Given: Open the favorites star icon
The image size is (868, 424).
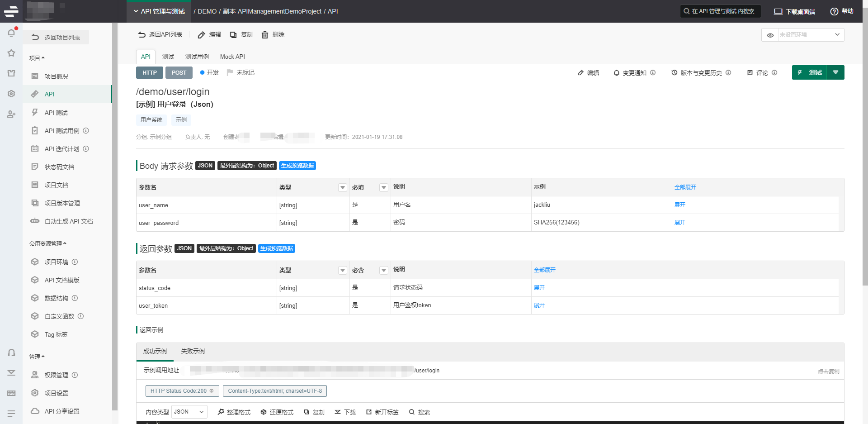Looking at the screenshot, I should pos(11,53).
